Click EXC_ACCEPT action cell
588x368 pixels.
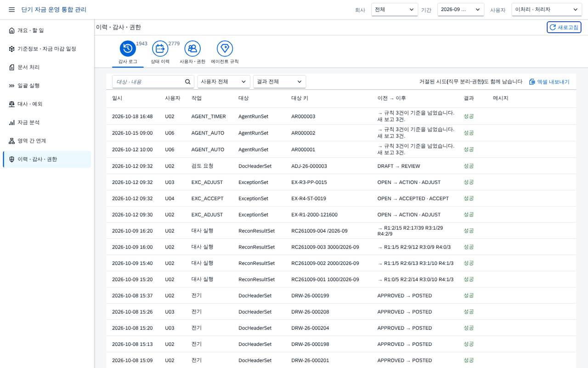click(208, 198)
